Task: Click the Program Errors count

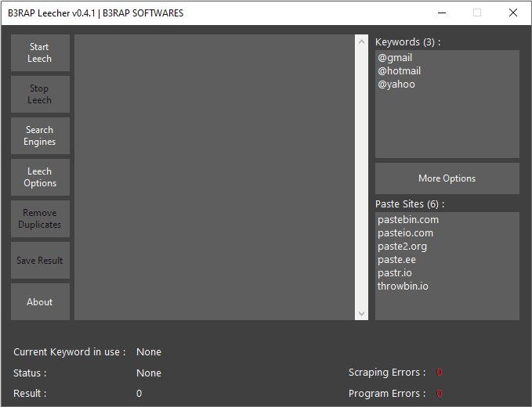Action: [x=439, y=394]
